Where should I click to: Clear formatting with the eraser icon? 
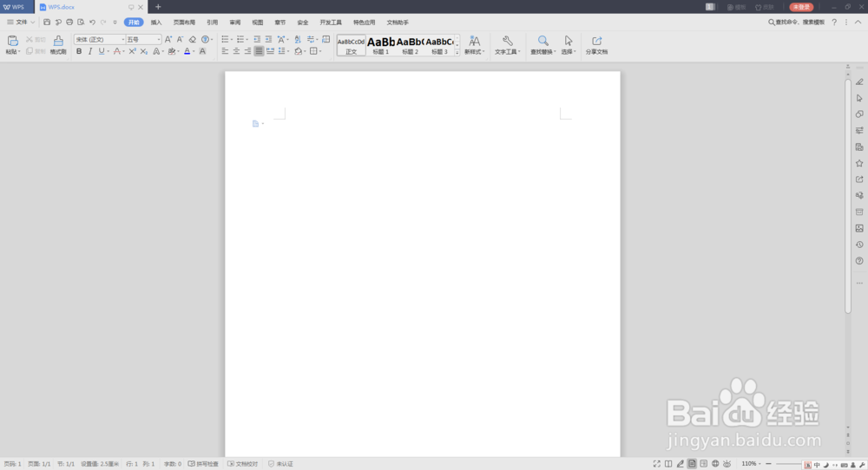click(x=192, y=39)
